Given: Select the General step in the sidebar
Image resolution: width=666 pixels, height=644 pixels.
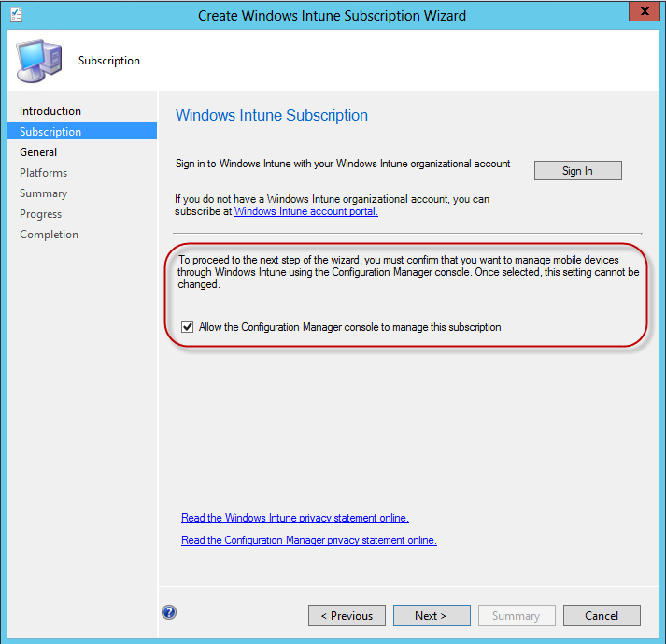Looking at the screenshot, I should point(38,152).
